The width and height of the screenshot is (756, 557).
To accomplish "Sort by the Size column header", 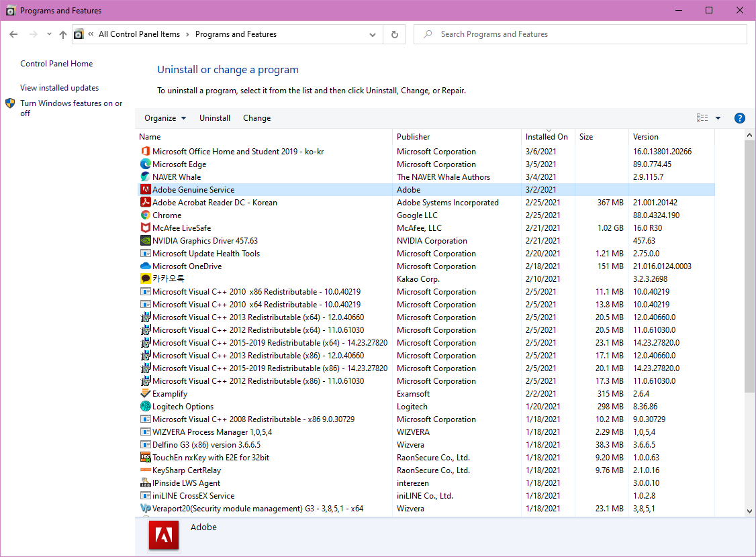I will (x=602, y=137).
